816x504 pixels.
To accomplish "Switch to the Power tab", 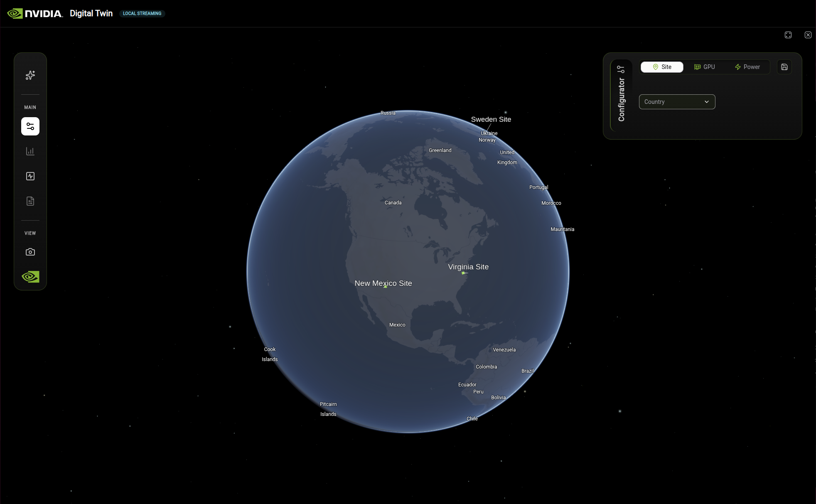I will click(747, 67).
